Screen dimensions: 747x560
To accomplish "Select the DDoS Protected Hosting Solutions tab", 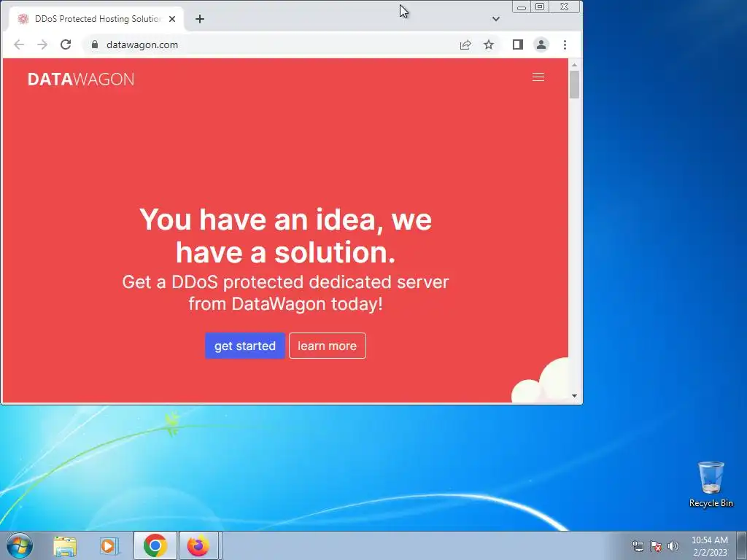I will (96, 19).
